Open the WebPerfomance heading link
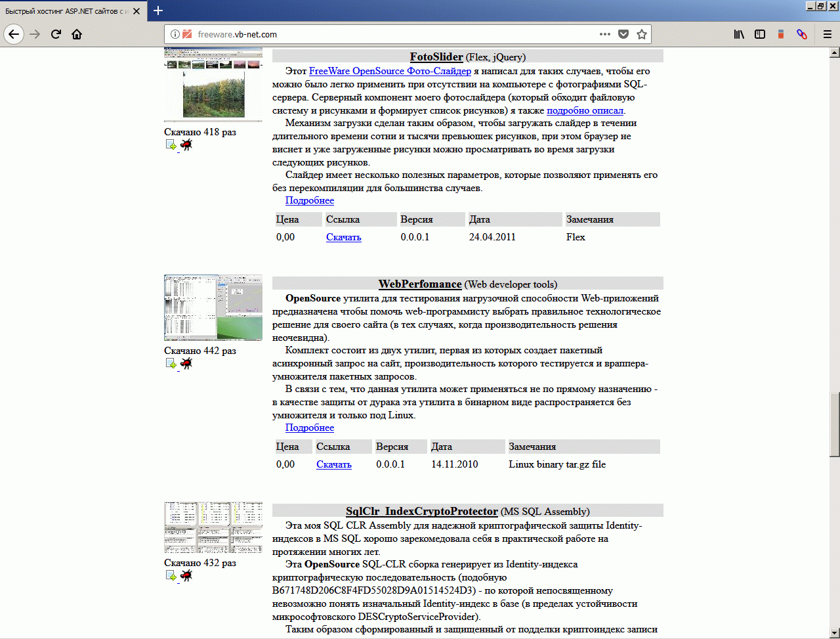The image size is (840, 639). click(420, 284)
